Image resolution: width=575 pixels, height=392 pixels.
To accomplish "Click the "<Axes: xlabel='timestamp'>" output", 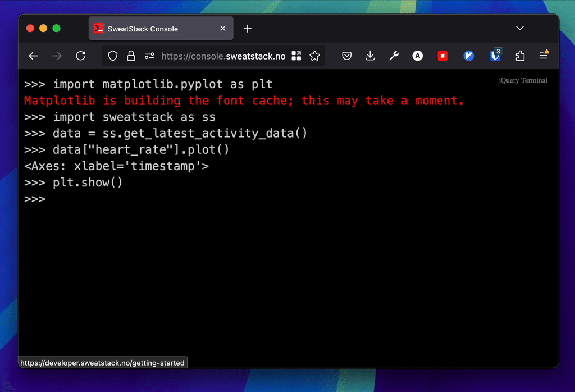I will tap(116, 166).
